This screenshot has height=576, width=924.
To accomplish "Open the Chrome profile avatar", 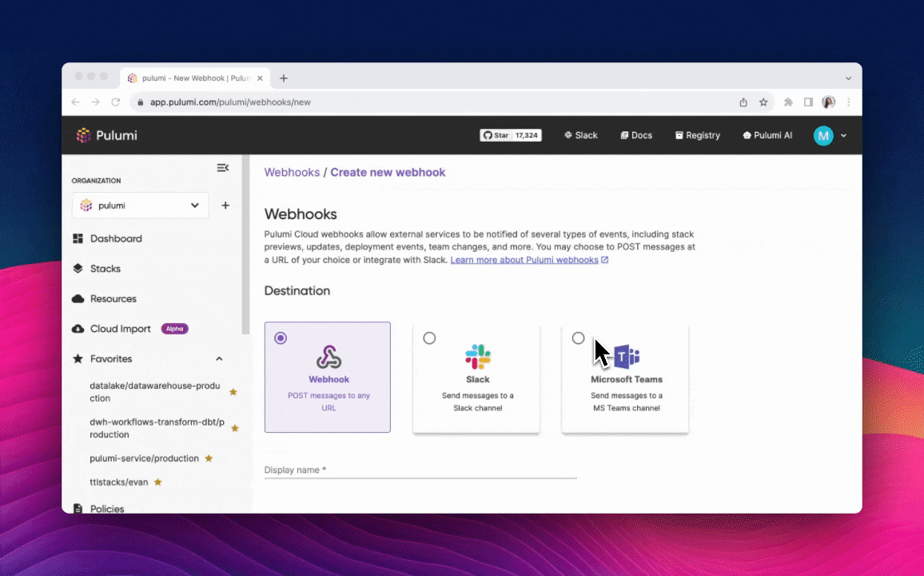I will (829, 102).
